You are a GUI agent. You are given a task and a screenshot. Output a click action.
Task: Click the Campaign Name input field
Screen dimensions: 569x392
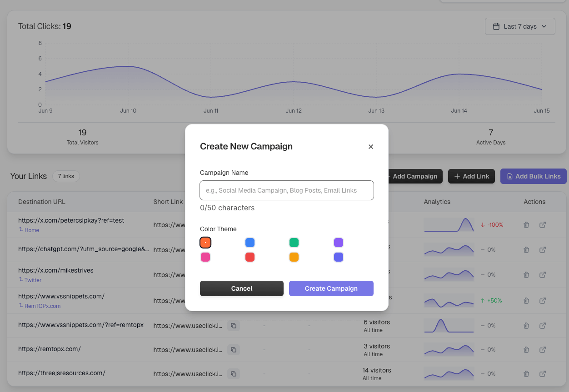pyautogui.click(x=286, y=190)
